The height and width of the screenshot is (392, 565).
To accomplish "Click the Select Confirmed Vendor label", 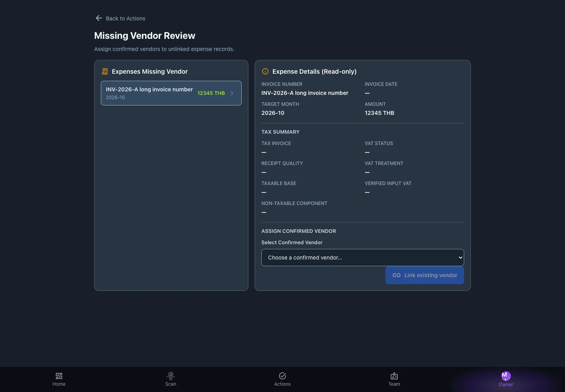I will coord(292,243).
